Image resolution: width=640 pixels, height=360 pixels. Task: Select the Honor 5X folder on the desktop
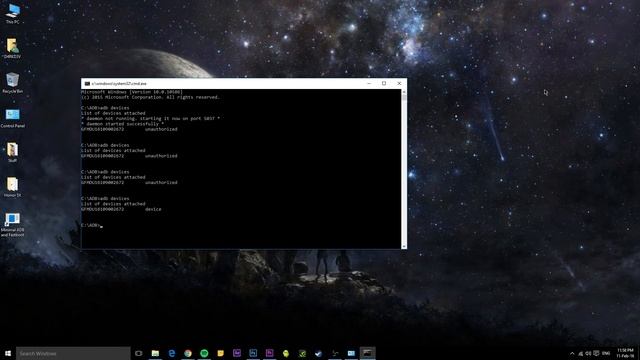point(13,187)
